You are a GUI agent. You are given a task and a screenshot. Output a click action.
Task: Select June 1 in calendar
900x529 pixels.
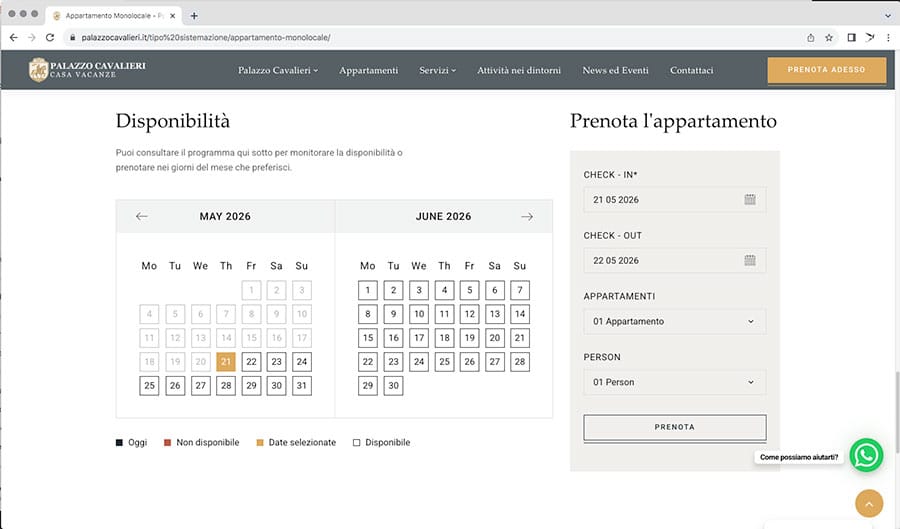point(368,290)
